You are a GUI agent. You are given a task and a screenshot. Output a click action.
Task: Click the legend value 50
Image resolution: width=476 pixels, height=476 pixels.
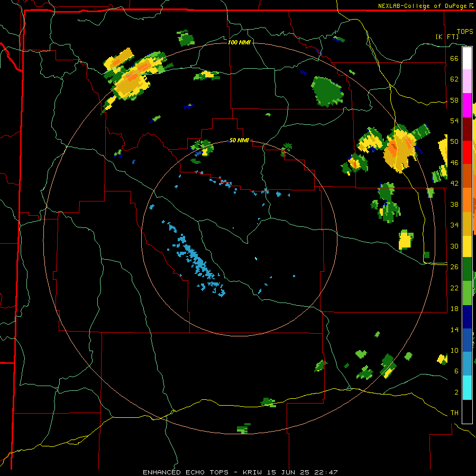(454, 142)
